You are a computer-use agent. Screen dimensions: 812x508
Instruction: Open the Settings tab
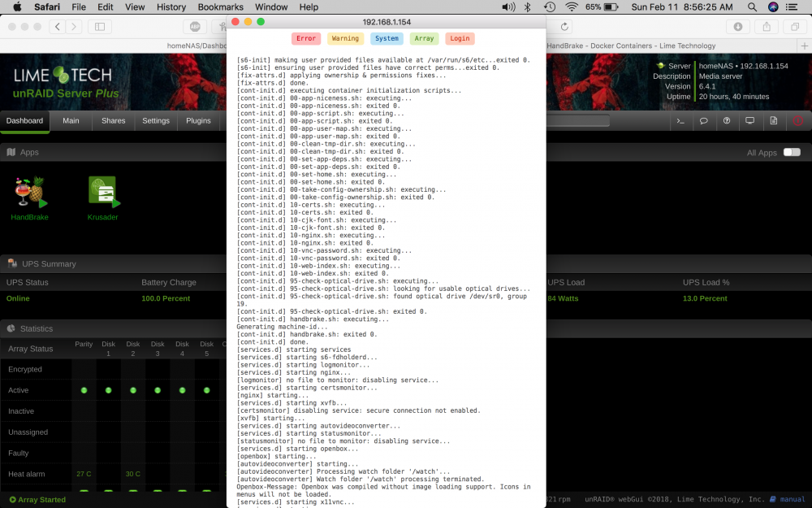click(x=156, y=121)
